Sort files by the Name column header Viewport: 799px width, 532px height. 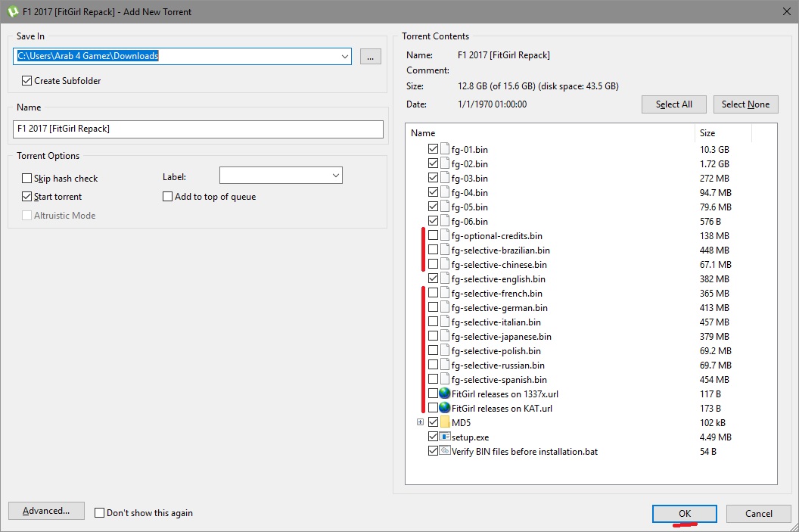(x=550, y=133)
